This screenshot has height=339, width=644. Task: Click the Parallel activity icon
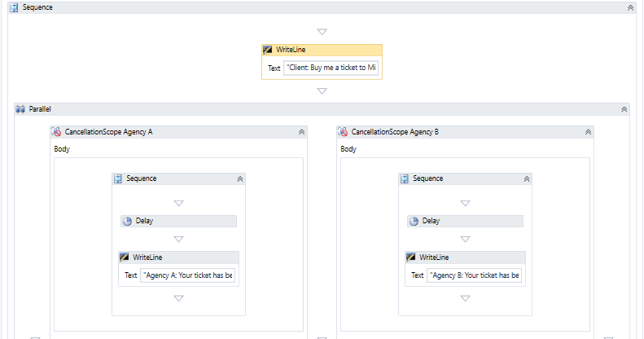(20, 109)
